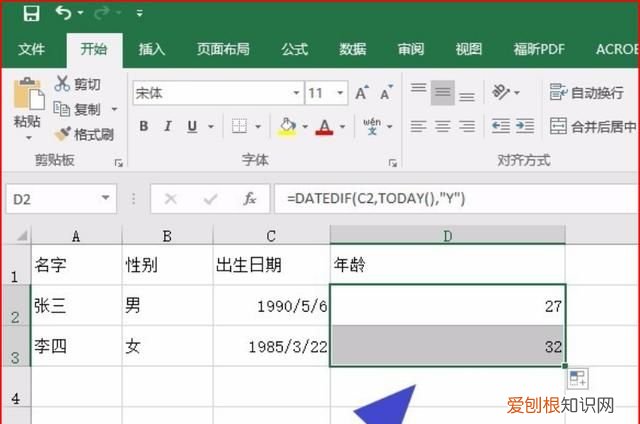This screenshot has height=424, width=640.
Task: Click the 粘贴 paste clipboard icon
Action: click(x=29, y=94)
